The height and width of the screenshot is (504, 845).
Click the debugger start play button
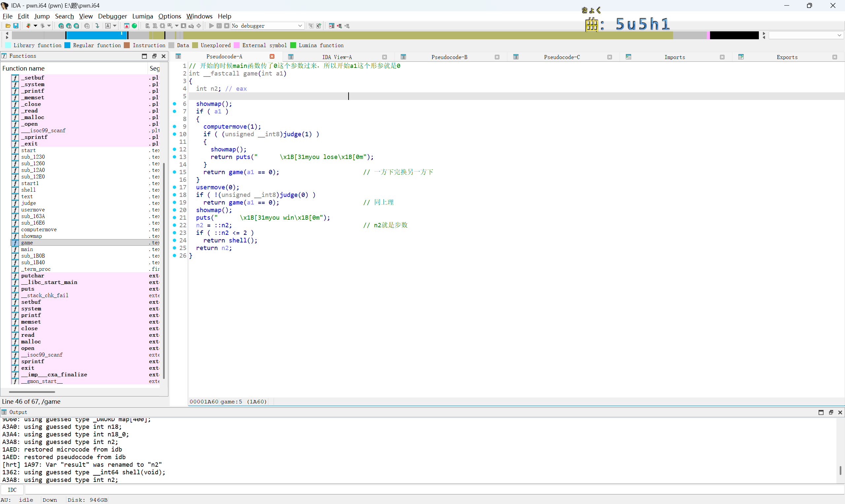coord(211,26)
